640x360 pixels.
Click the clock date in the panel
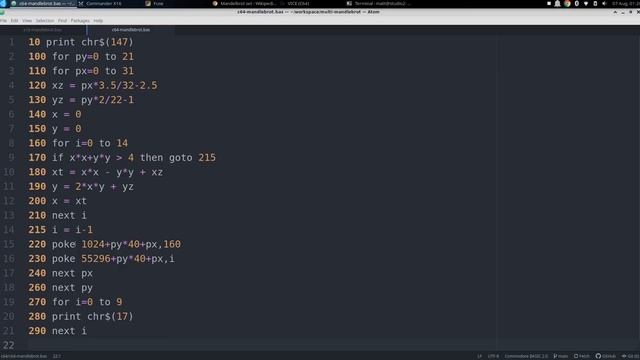coord(625,3)
